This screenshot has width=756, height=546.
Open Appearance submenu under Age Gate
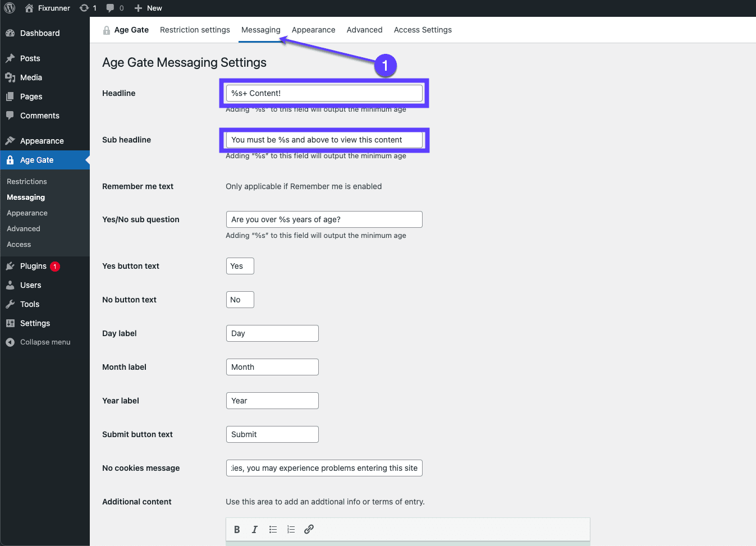coord(27,213)
